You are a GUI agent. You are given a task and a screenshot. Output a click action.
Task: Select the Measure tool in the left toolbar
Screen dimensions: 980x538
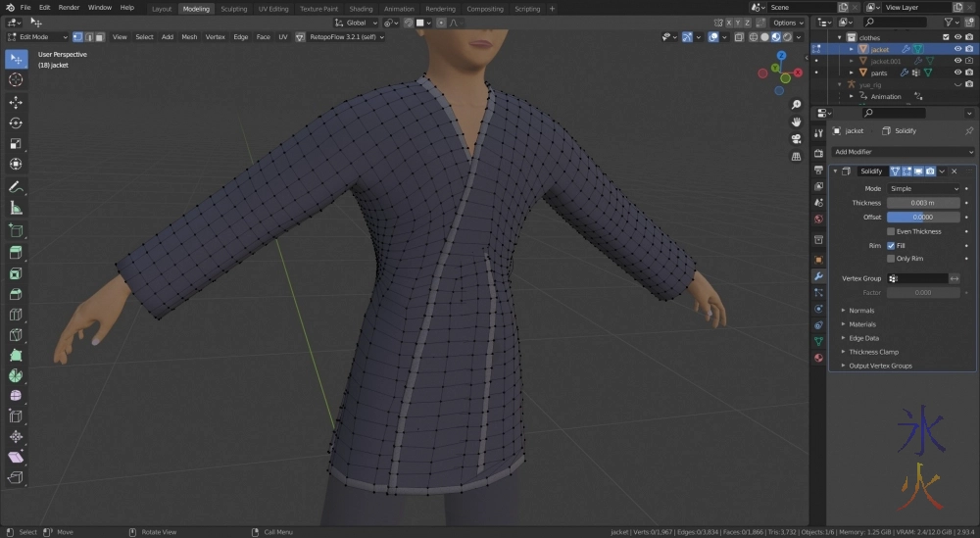click(x=16, y=208)
